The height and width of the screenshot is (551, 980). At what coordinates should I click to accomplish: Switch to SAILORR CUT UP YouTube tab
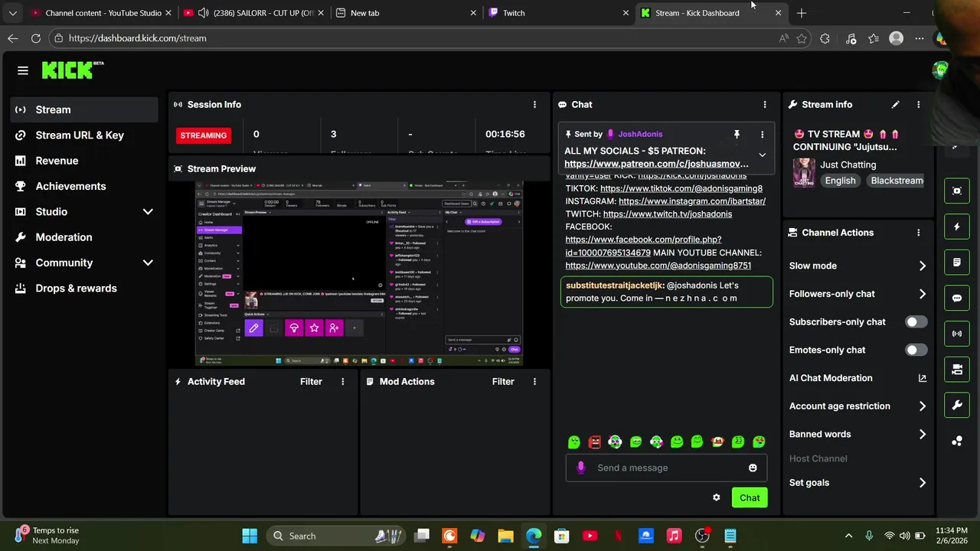[253, 13]
